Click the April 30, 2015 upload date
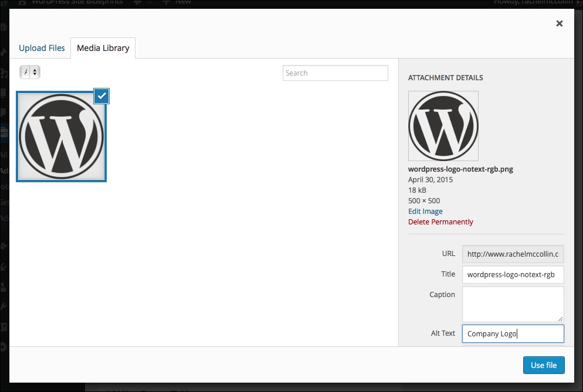583x392 pixels. click(431, 179)
